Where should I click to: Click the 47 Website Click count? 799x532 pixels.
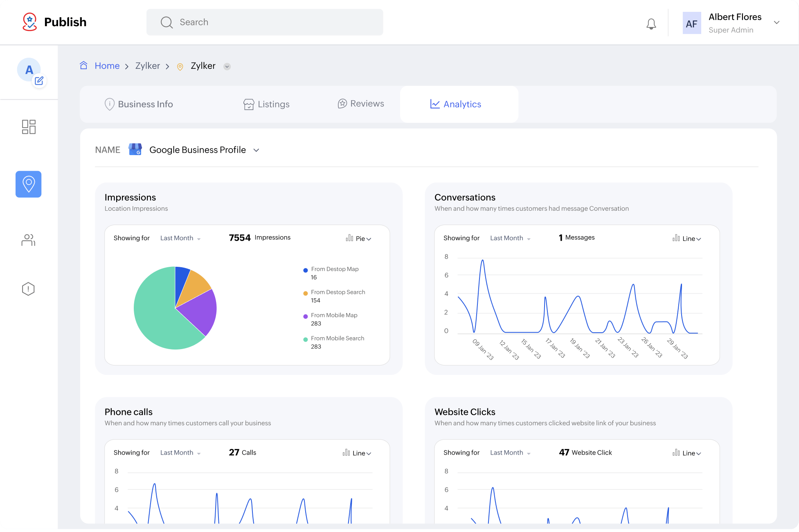(x=585, y=452)
